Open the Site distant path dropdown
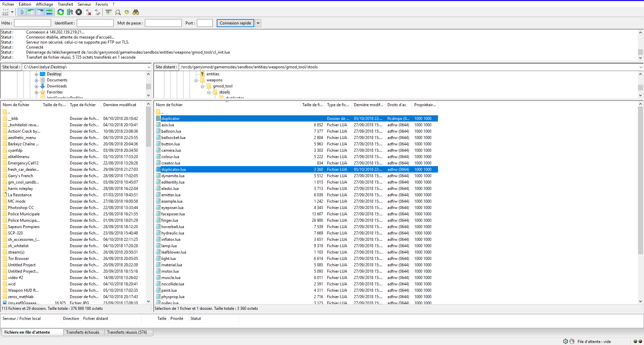The height and width of the screenshot is (345, 644). pyautogui.click(x=640, y=67)
